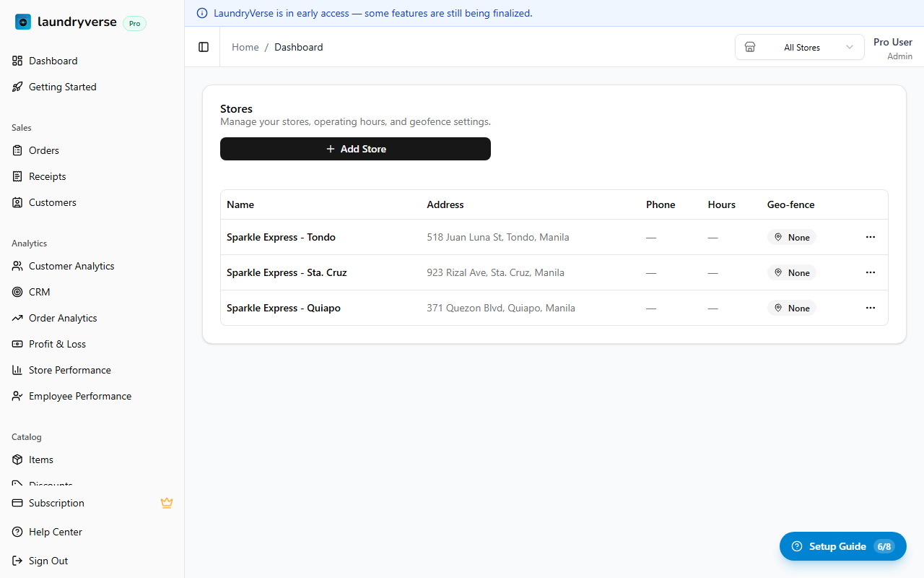Go to Customer Analytics
The image size is (924, 578).
(71, 266)
